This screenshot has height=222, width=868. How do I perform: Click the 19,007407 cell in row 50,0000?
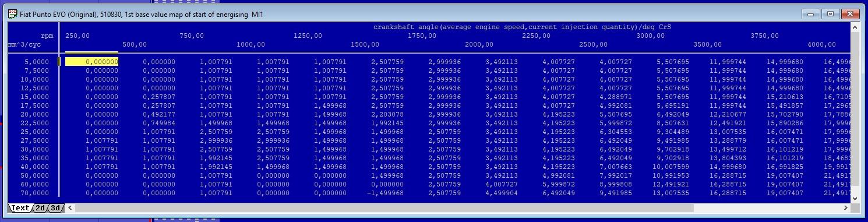[785, 175]
